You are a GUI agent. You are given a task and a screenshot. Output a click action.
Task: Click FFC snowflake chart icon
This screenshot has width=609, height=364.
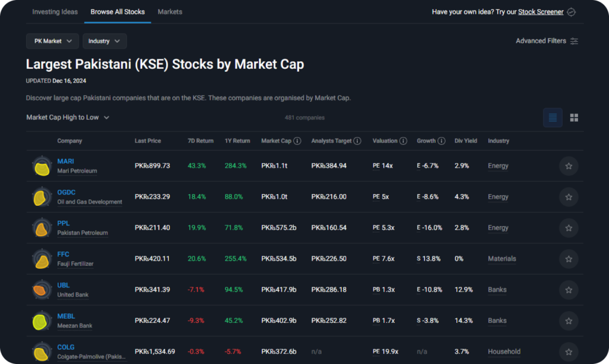pyautogui.click(x=42, y=259)
